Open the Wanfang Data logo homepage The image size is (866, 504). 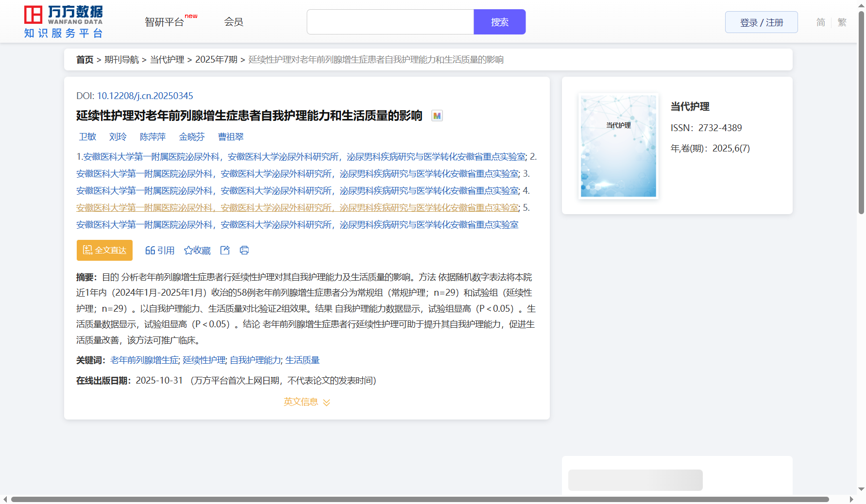pyautogui.click(x=64, y=22)
